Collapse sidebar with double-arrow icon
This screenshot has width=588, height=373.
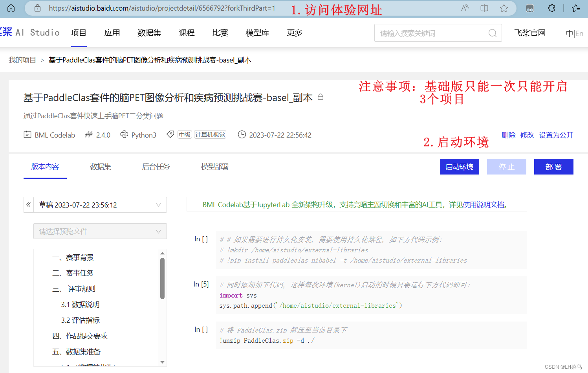tap(28, 205)
